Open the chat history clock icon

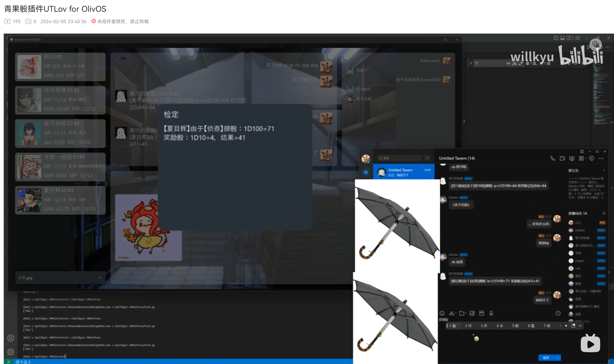(x=558, y=313)
